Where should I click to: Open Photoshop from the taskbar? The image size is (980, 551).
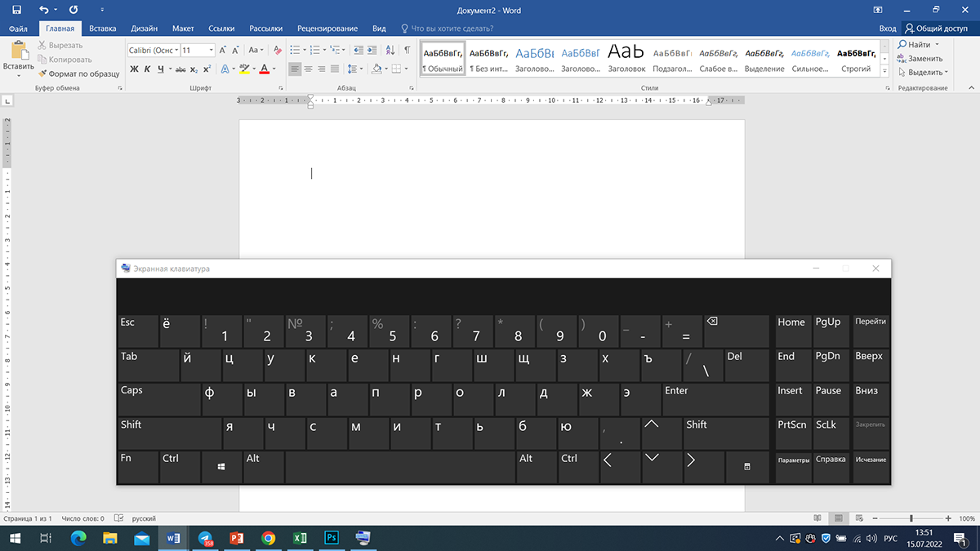click(332, 538)
